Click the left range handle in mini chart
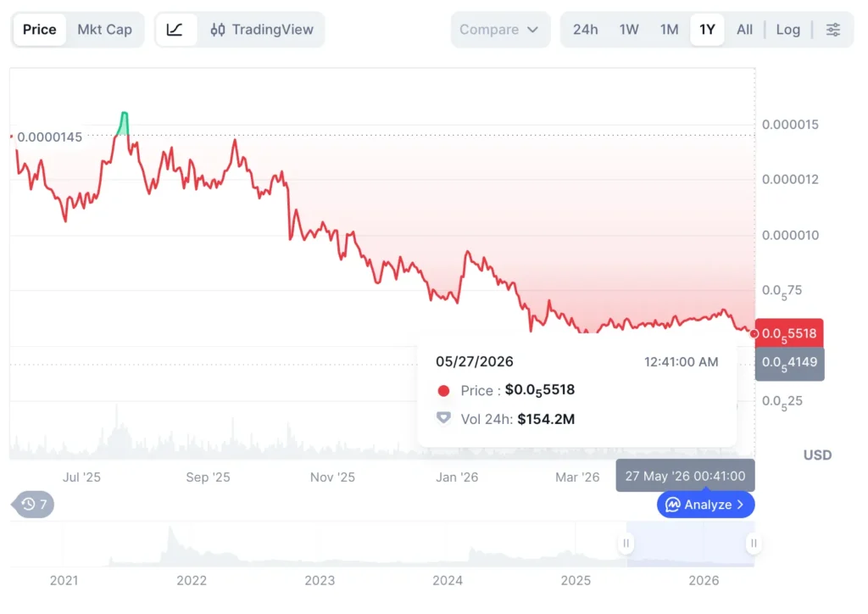Viewport: 868px width, 614px height. point(626,543)
